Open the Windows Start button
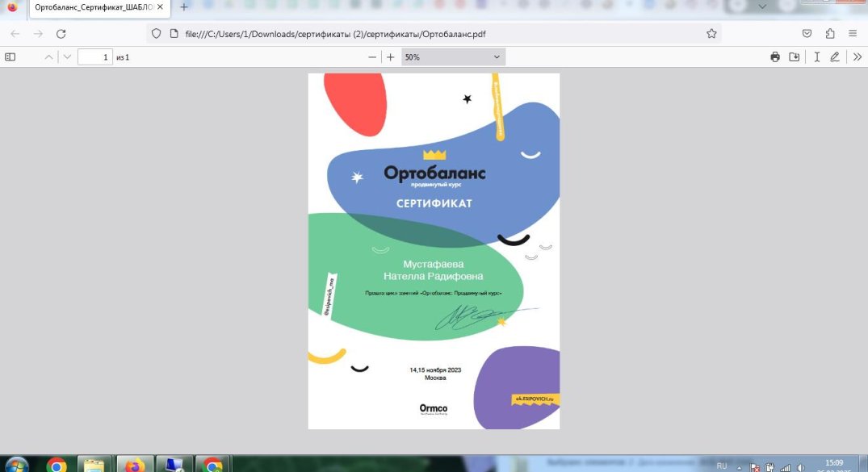 pos(17,465)
